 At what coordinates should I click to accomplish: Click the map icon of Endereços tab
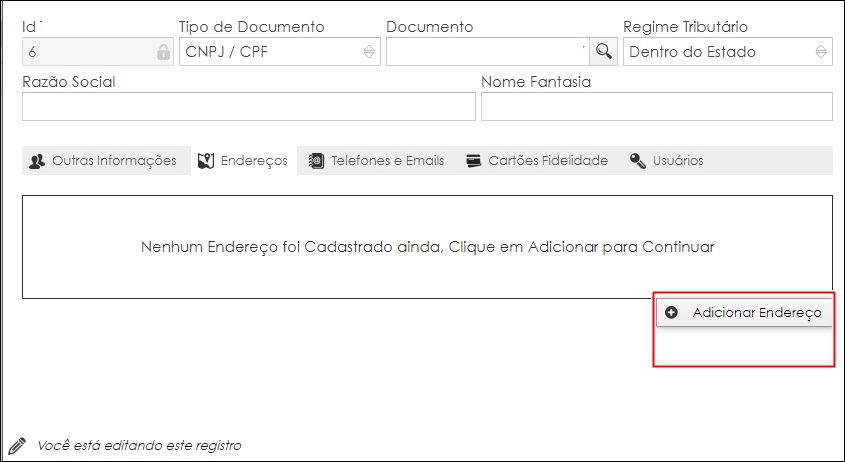[x=206, y=161]
